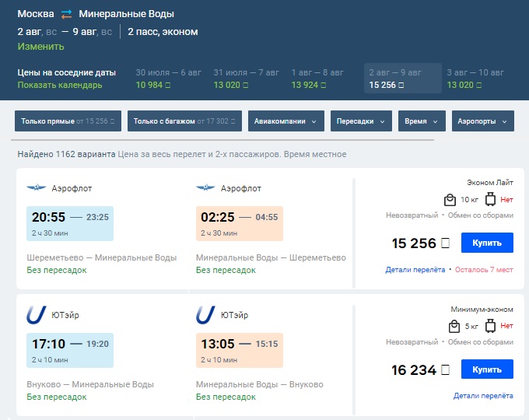Click the Минеральные Воды — Шереметьево route text
This screenshot has width=529, height=420.
[271, 257]
